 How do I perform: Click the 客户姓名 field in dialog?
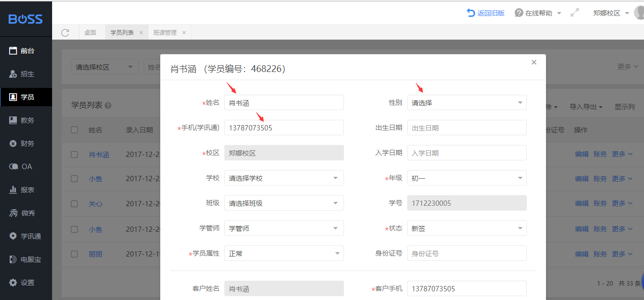tap(284, 288)
